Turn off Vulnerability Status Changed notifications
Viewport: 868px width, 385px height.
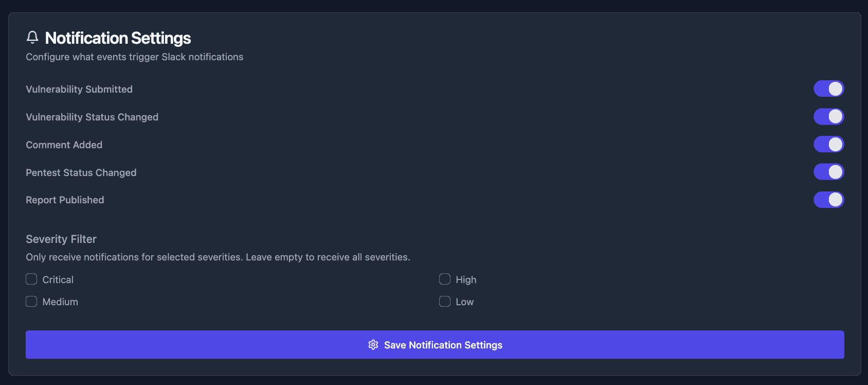pyautogui.click(x=828, y=116)
